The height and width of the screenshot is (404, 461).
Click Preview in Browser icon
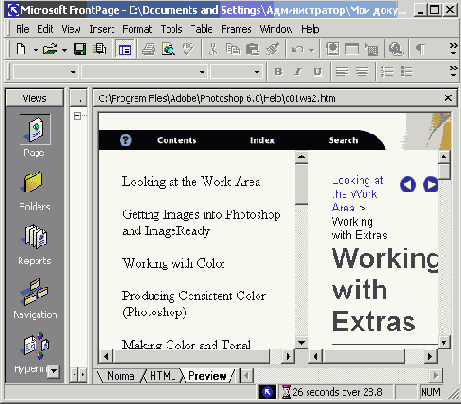168,49
